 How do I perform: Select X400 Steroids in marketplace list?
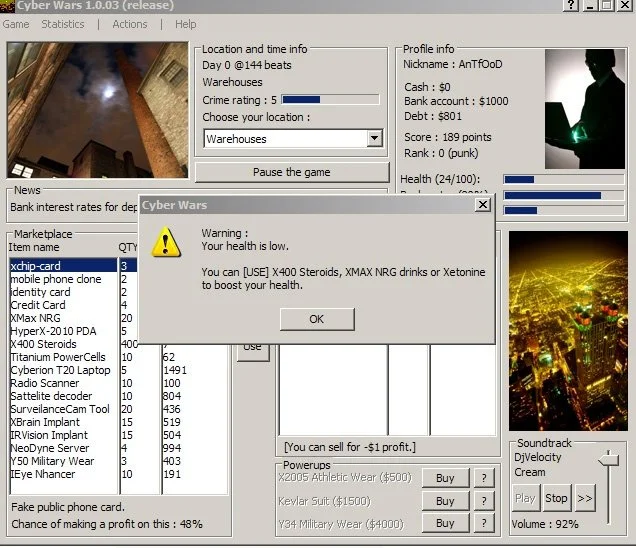pyautogui.click(x=43, y=344)
